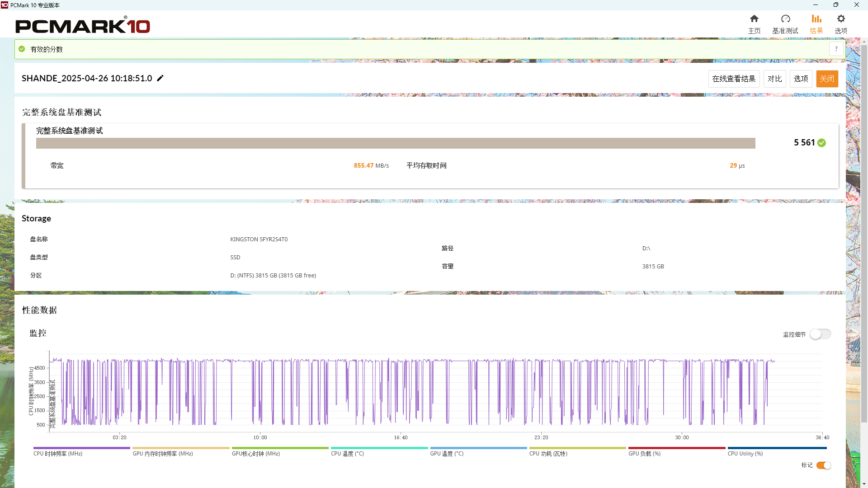This screenshot has width=868, height=488.
Task: Click the vertical scrollbar down arrow
Action: (x=864, y=484)
